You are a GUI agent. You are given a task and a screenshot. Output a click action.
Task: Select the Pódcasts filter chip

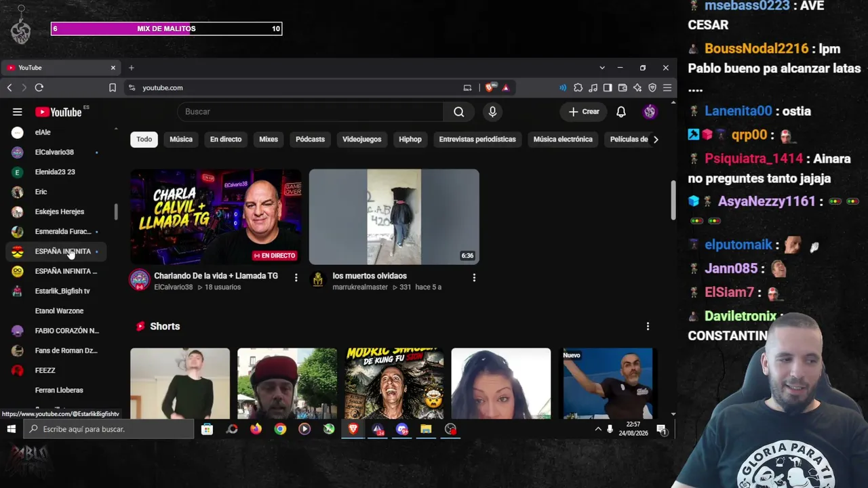310,140
